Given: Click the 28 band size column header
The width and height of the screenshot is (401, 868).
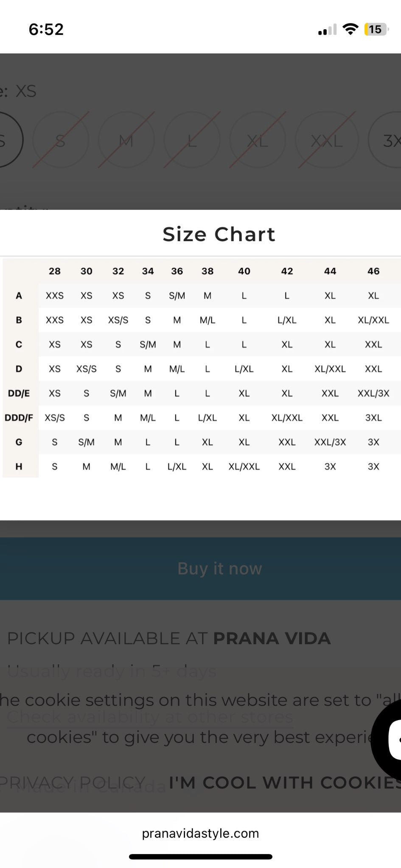Looking at the screenshot, I should pyautogui.click(x=55, y=271).
